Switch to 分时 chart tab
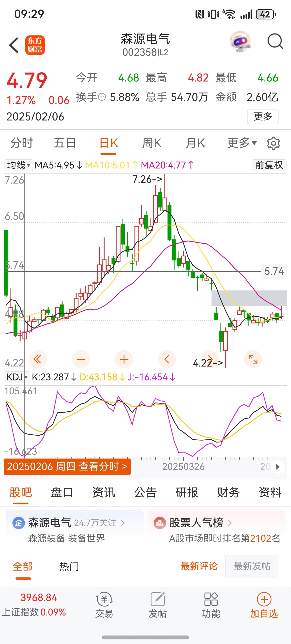291x644 pixels. coord(22,143)
